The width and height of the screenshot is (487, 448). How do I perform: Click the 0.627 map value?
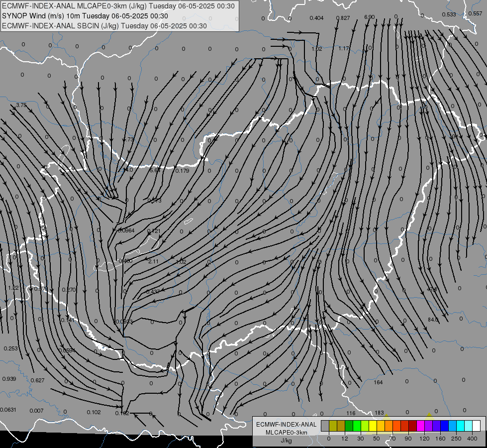coord(38,380)
